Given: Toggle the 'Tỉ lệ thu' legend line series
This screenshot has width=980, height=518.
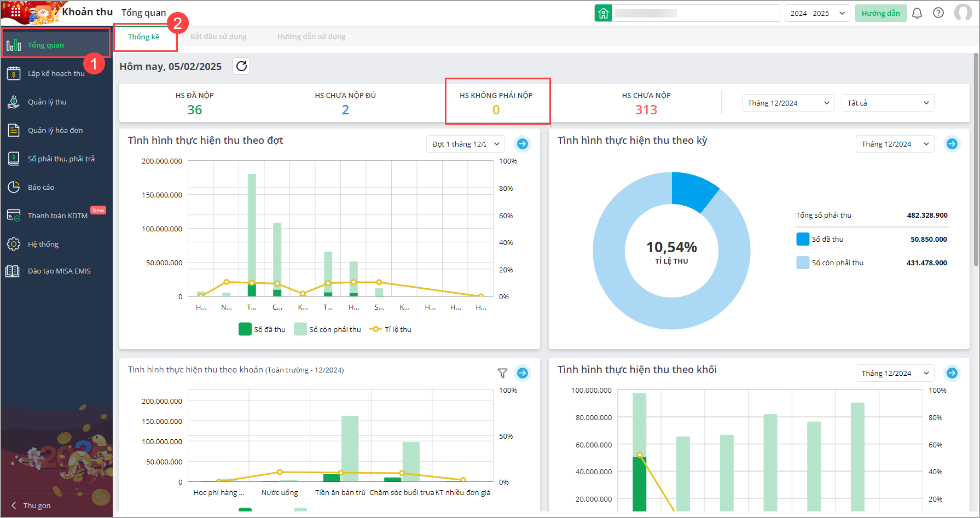Looking at the screenshot, I should click(391, 329).
